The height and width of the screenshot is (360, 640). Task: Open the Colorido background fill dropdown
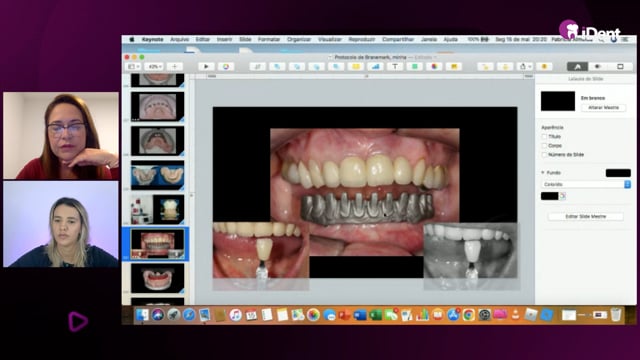point(586,184)
